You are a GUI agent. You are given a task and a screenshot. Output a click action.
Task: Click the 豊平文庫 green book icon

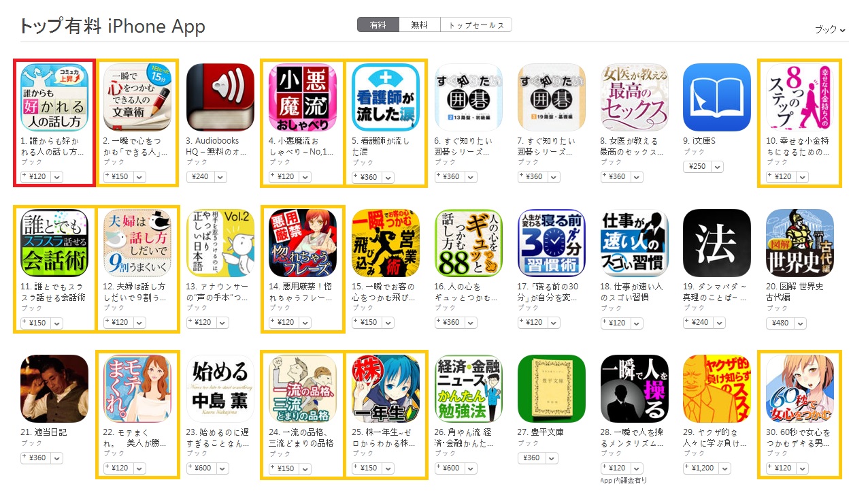tap(552, 389)
